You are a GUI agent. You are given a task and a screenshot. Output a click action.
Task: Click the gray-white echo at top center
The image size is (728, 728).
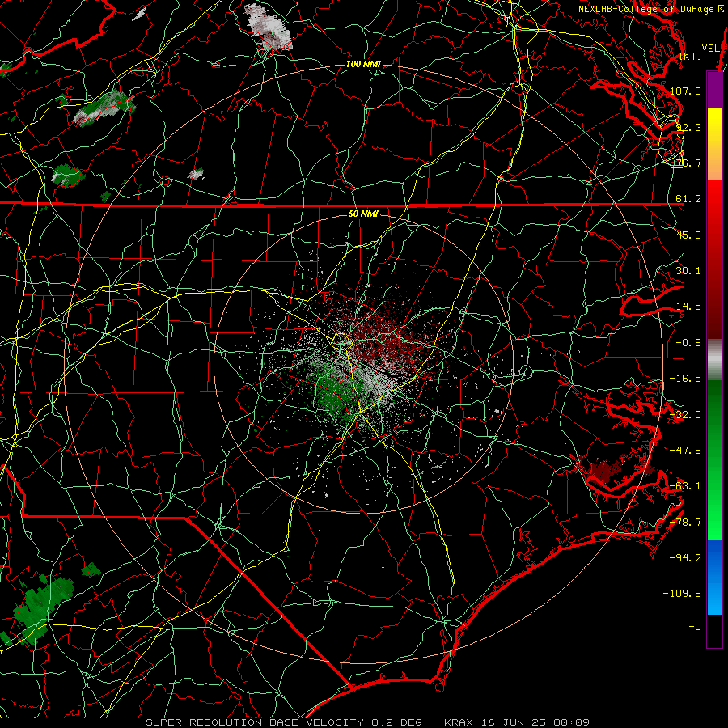coord(267,26)
